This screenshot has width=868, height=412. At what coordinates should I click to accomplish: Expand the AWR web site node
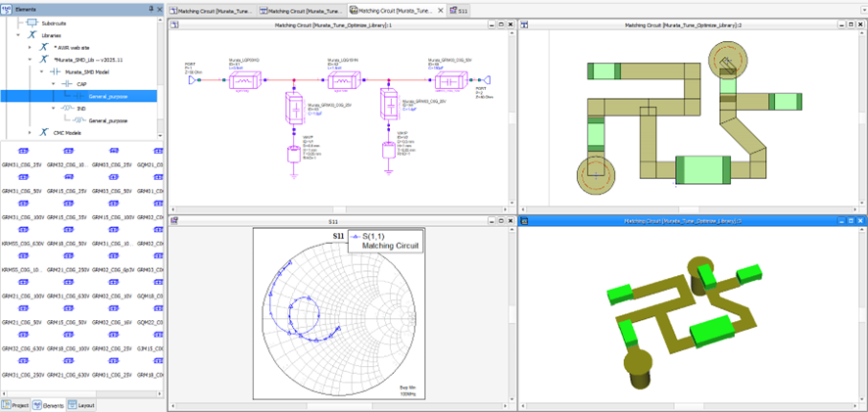(x=29, y=47)
